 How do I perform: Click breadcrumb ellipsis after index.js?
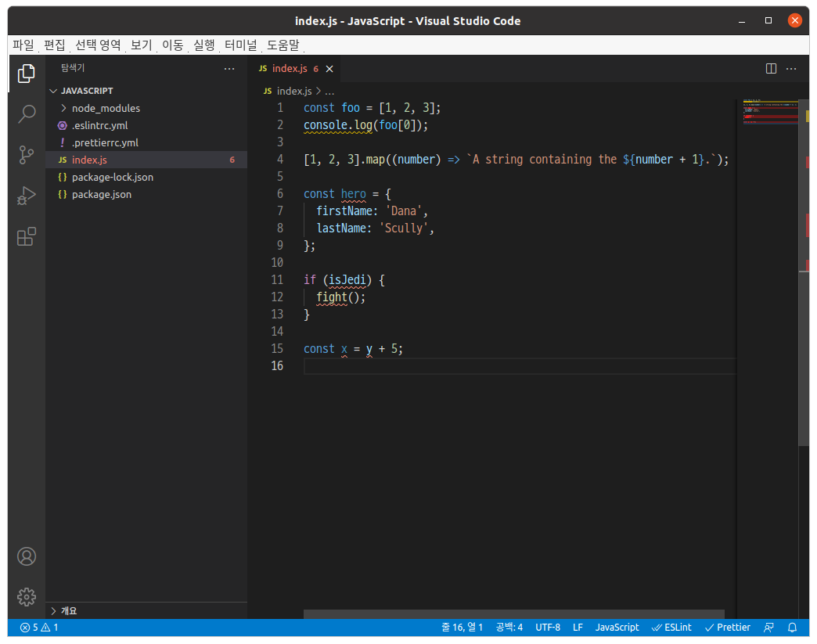329,92
